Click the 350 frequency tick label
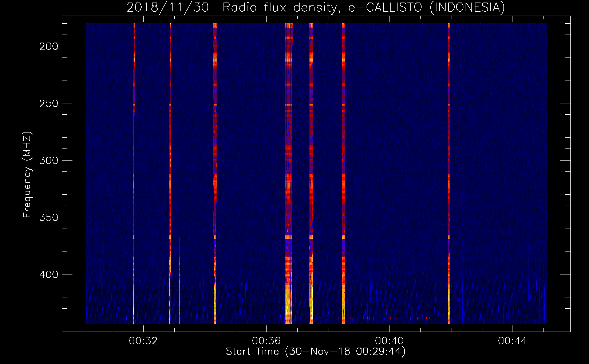 point(49,217)
